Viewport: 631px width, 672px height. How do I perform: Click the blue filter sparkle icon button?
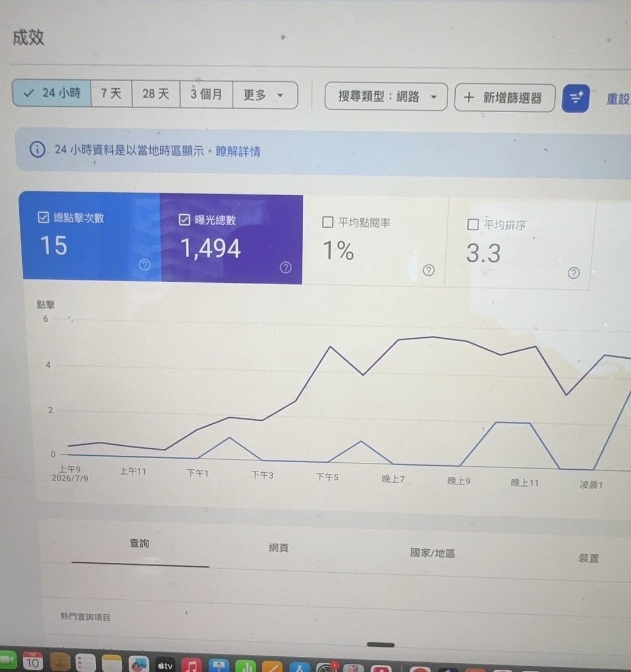pos(575,99)
